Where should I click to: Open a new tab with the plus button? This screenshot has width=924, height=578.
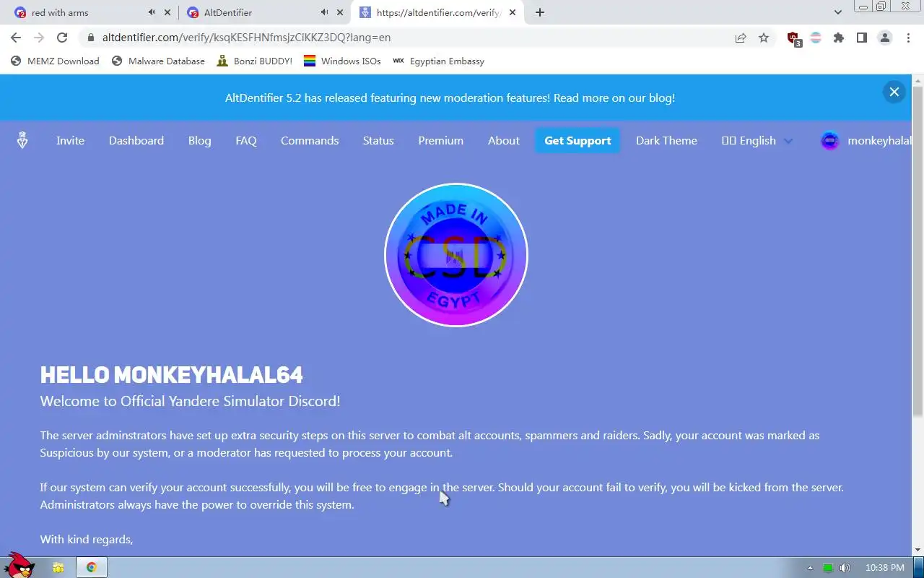coord(540,12)
